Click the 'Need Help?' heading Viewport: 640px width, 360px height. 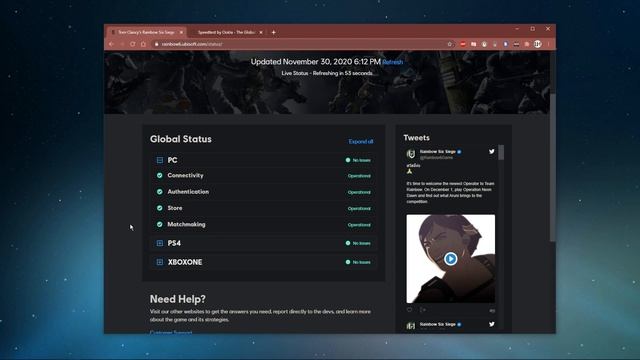pyautogui.click(x=178, y=299)
